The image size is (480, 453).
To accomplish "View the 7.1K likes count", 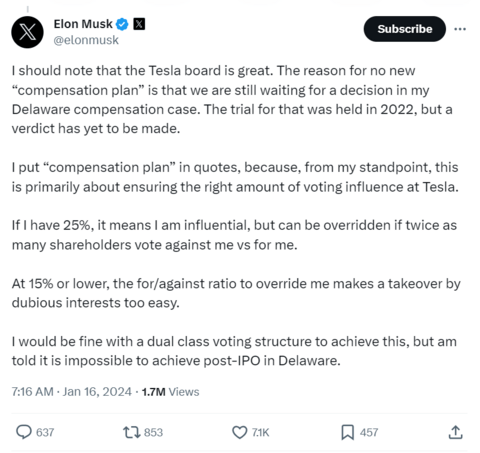I will 260,432.
